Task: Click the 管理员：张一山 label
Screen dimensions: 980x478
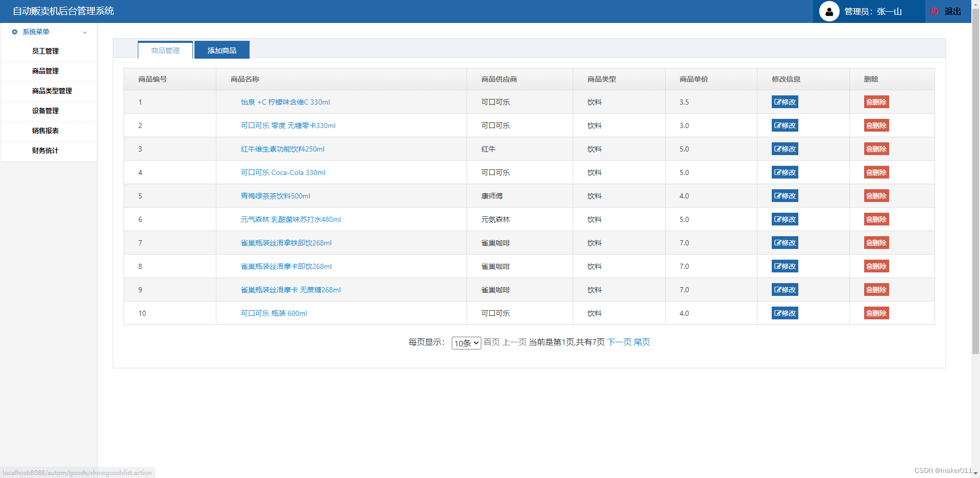Action: (873, 11)
